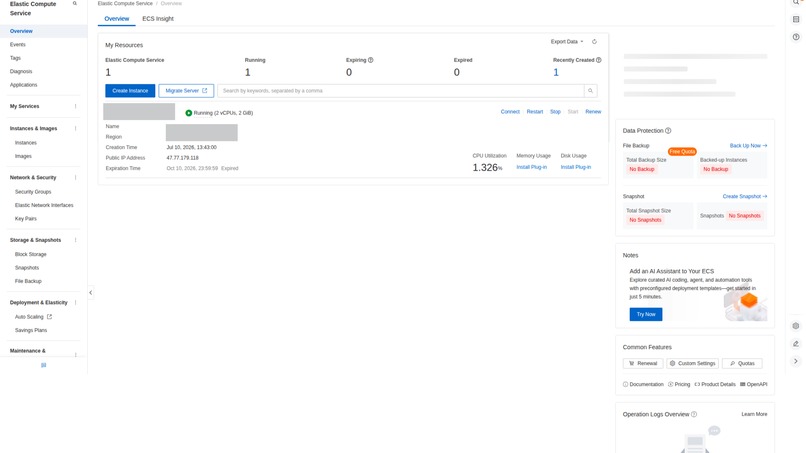Screen dimensions: 806x453
Task: Click Install Plug-in under Memory Usage
Action: (532, 167)
